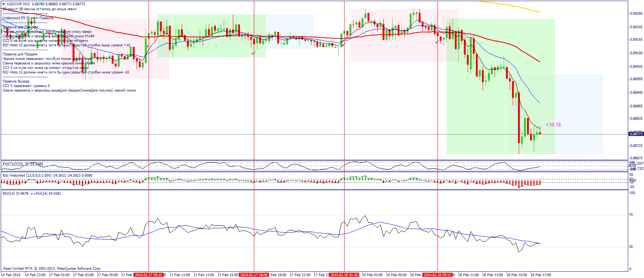Click the 2014.02.17 09:15 red time marker
Image resolution: width=644 pixels, height=278 pixels.
tap(149, 275)
